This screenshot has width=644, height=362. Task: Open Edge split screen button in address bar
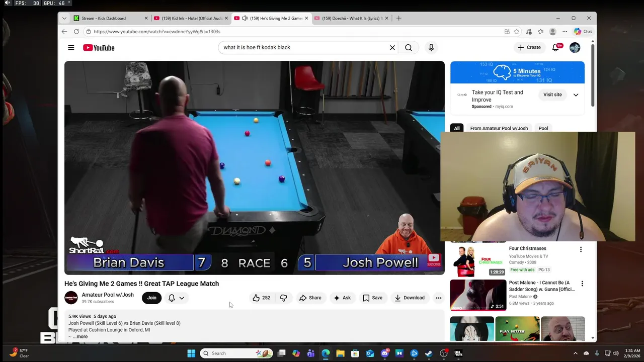pyautogui.click(x=507, y=31)
